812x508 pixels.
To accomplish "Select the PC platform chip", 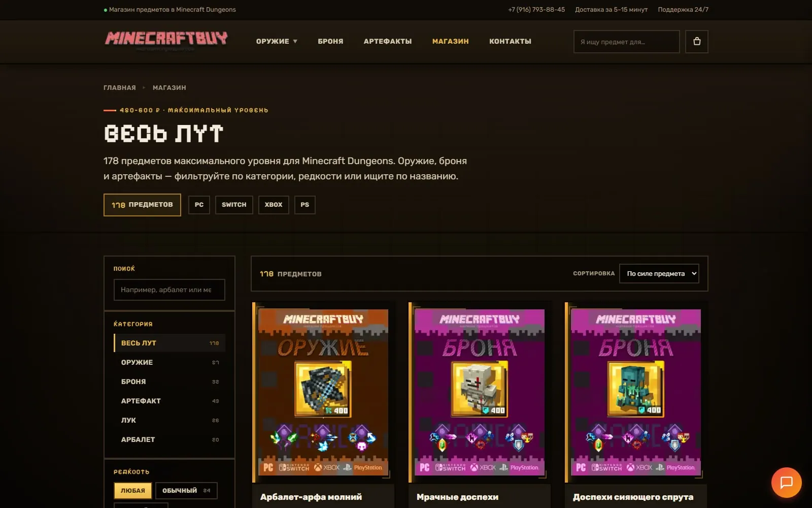I will tap(199, 205).
